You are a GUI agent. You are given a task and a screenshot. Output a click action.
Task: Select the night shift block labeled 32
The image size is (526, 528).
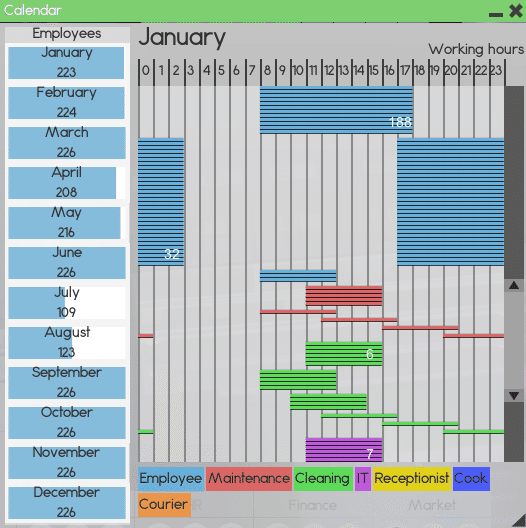[161, 202]
